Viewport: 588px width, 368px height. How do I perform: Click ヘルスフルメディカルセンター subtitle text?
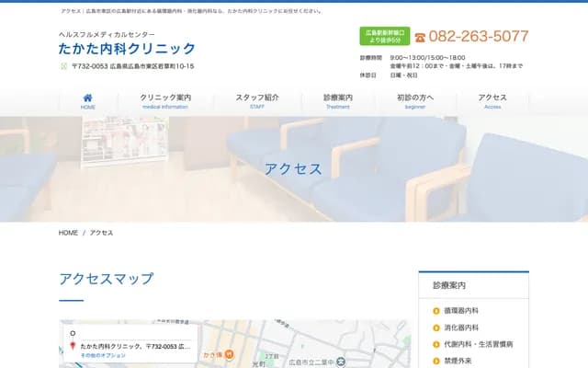tap(107, 35)
